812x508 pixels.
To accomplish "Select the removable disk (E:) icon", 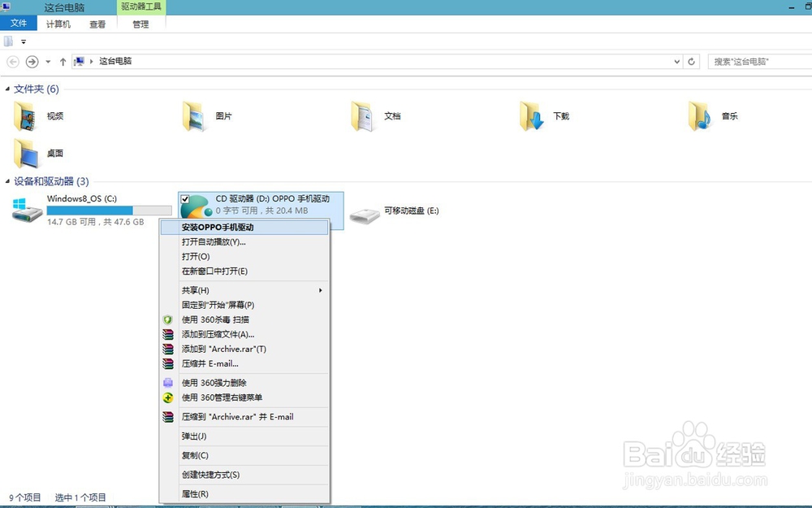I will click(x=365, y=215).
